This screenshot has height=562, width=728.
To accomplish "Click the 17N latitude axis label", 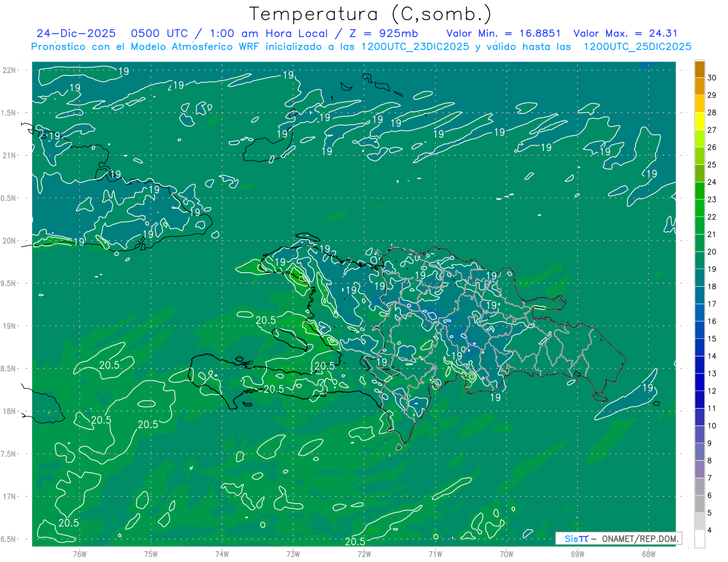I will coord(10,497).
